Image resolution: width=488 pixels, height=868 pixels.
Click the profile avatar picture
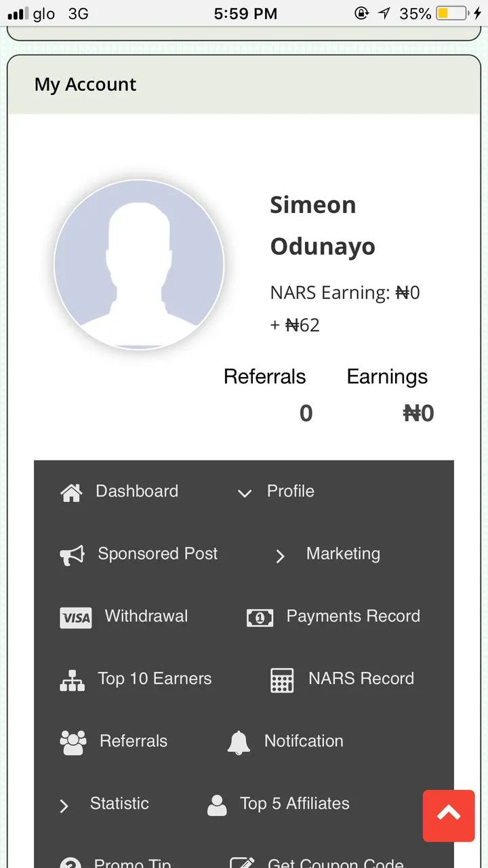point(139,265)
